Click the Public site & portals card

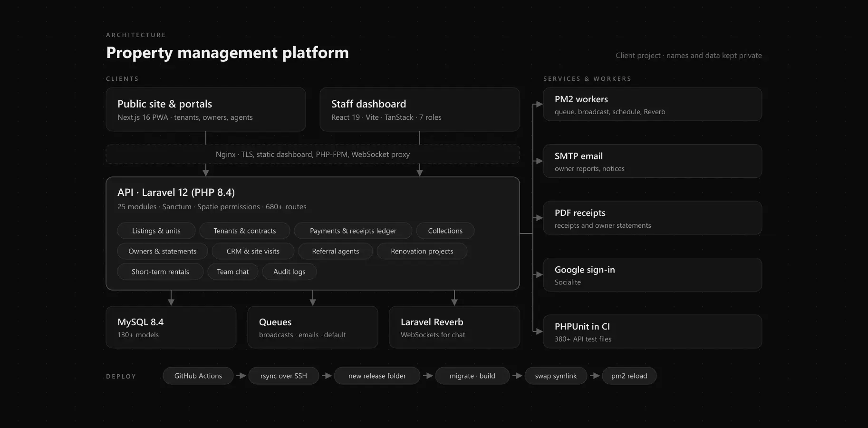pyautogui.click(x=205, y=109)
